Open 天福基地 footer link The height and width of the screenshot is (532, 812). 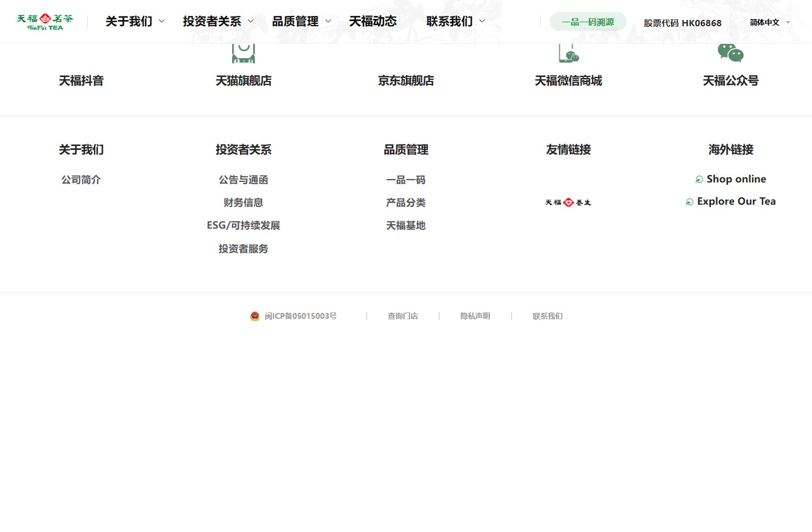[406, 225]
